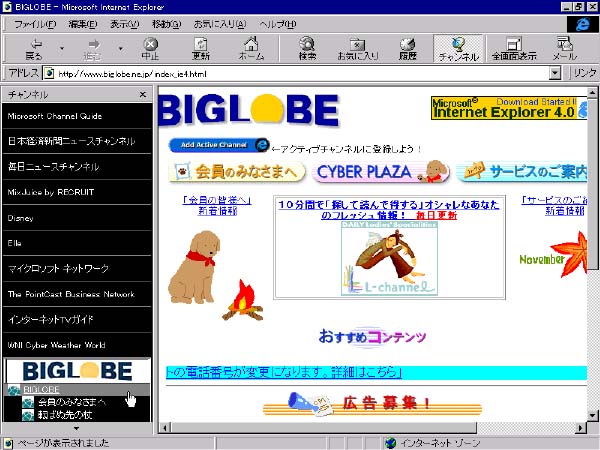Click the サービスのご案内 banner
The height and width of the screenshot is (450, 600).
tap(522, 171)
